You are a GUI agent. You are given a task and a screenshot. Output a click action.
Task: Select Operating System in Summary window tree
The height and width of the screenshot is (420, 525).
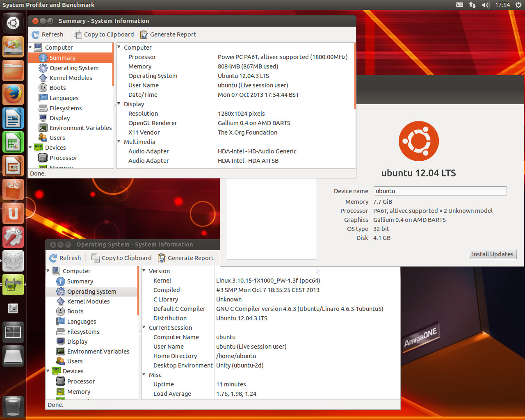71,68
